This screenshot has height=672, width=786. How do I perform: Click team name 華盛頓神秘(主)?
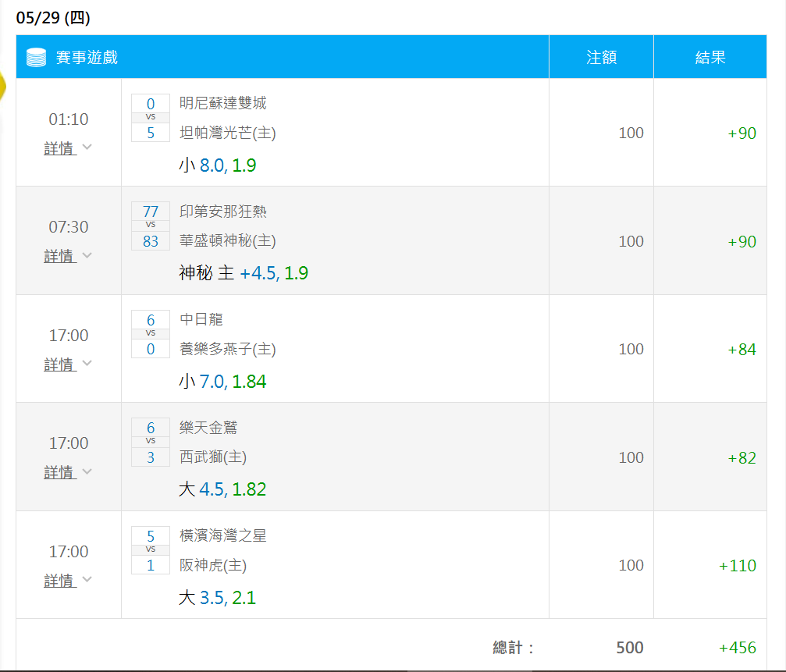[x=228, y=240]
